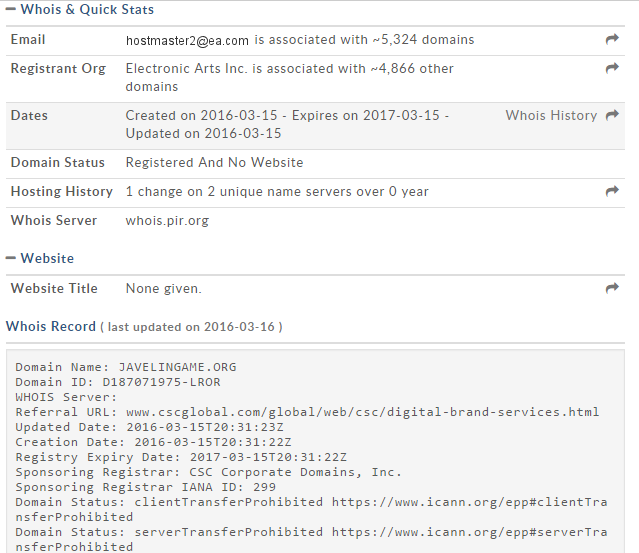Click the 'Domain Status' row label
Screen dimensions: 639x553
pyautogui.click(x=57, y=163)
